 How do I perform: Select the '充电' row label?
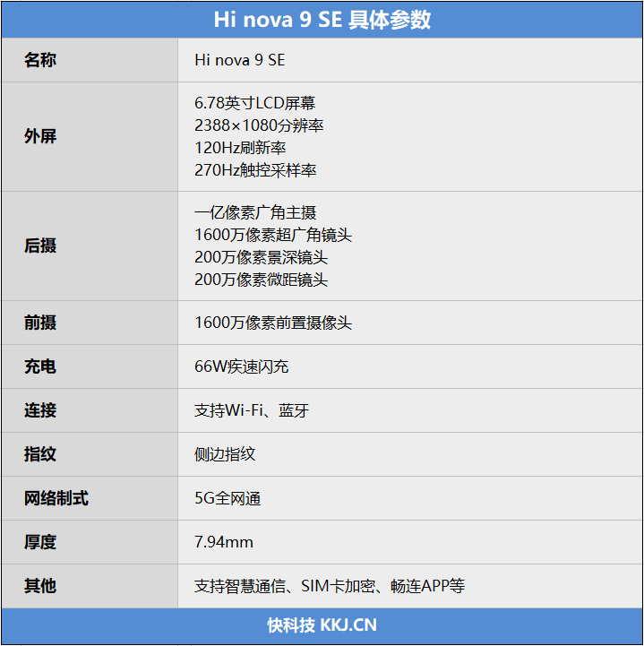pyautogui.click(x=40, y=366)
